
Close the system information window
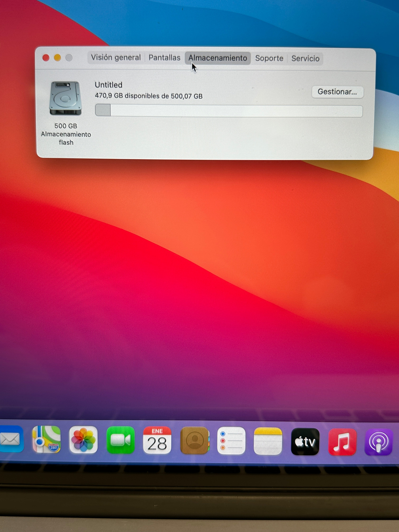click(46, 58)
